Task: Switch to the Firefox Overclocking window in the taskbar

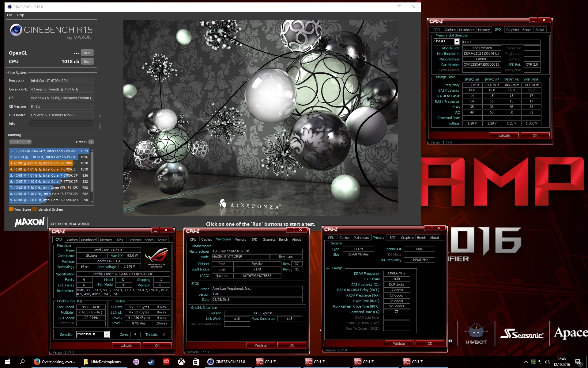Action: pyautogui.click(x=55, y=362)
